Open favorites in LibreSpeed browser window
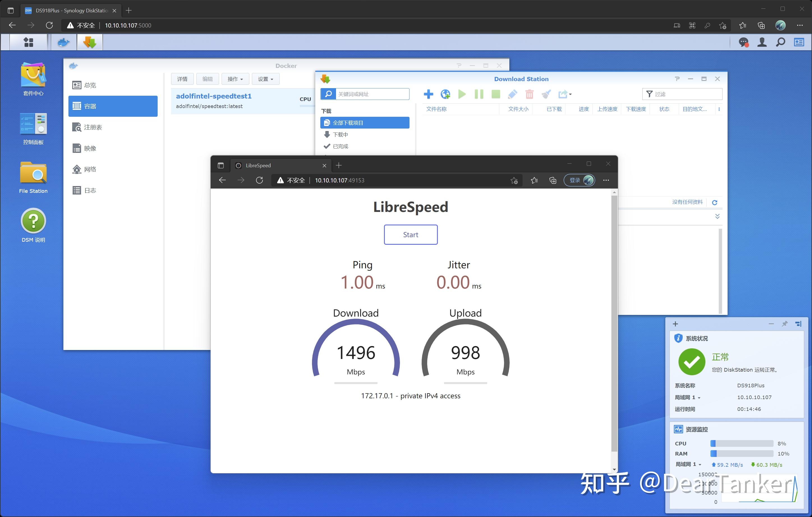812x517 pixels. point(534,180)
